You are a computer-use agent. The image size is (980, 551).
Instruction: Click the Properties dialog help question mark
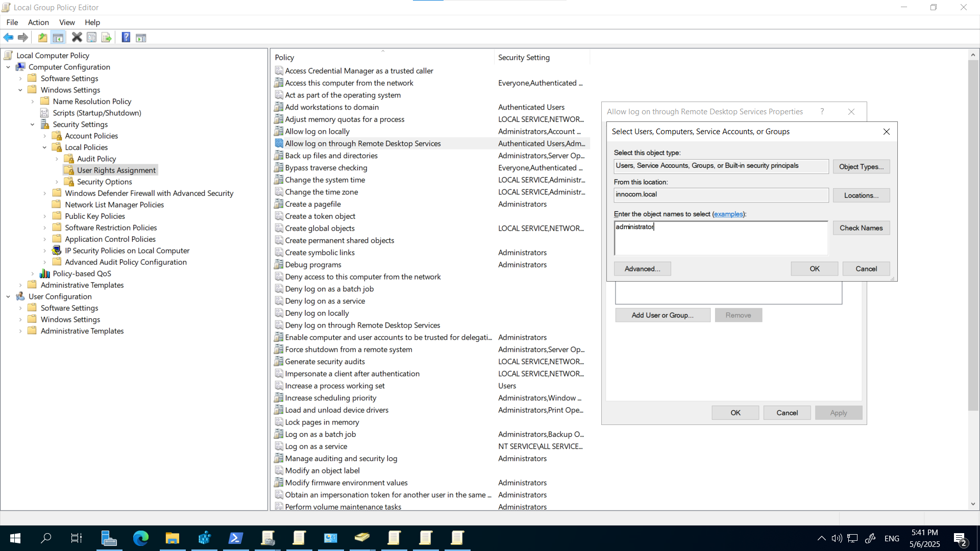822,112
